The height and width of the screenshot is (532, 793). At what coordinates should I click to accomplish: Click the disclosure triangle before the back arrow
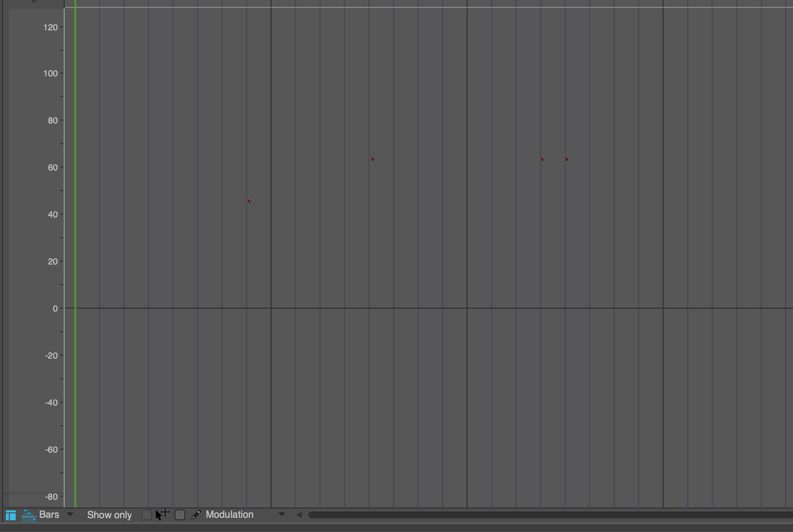[x=282, y=515]
